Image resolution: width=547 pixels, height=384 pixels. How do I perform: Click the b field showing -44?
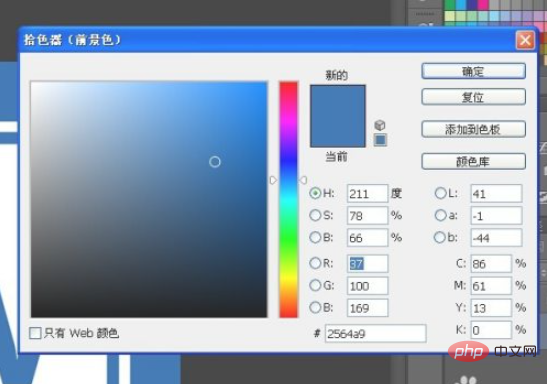tap(496, 238)
